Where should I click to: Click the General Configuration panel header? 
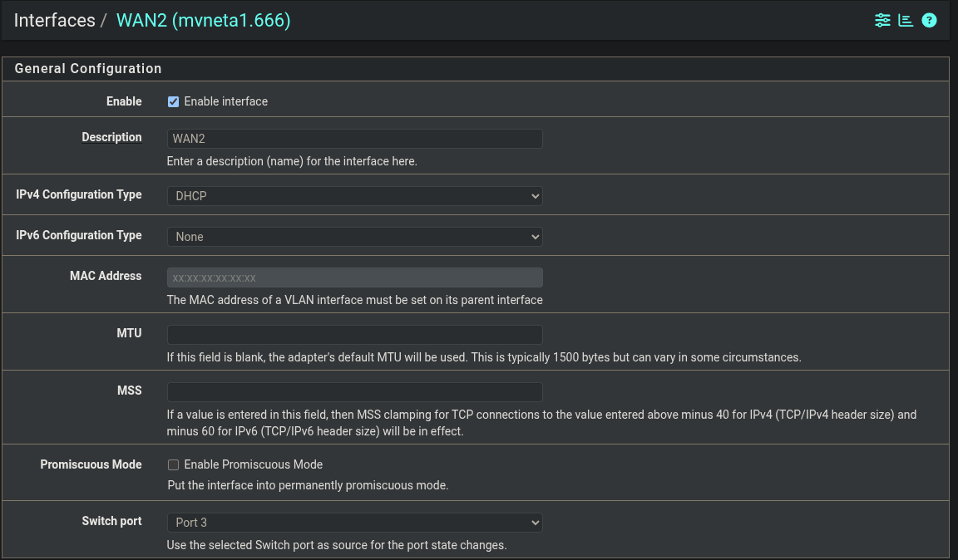pyautogui.click(x=88, y=68)
